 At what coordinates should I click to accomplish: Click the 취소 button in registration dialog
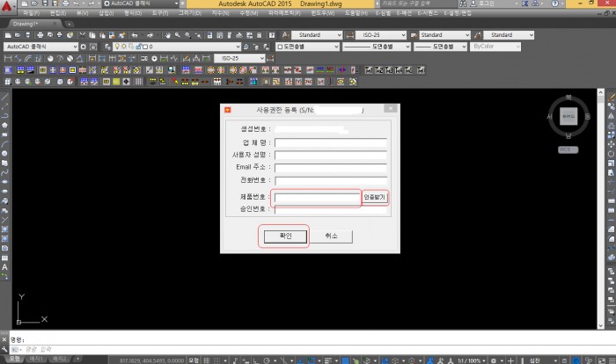(x=331, y=236)
